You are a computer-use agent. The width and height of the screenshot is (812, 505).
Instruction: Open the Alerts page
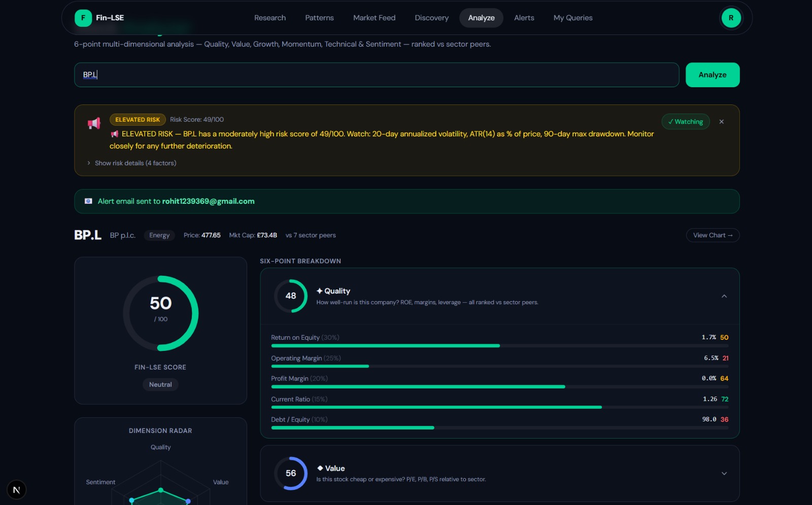pyautogui.click(x=524, y=18)
